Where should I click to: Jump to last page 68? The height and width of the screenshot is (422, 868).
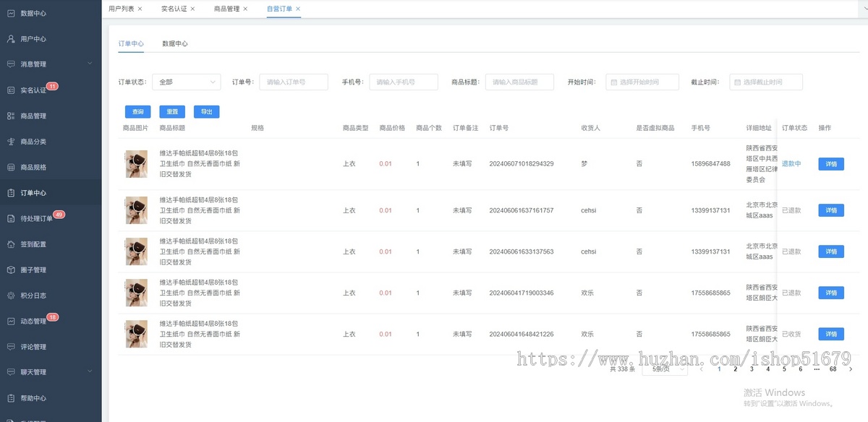pos(833,369)
